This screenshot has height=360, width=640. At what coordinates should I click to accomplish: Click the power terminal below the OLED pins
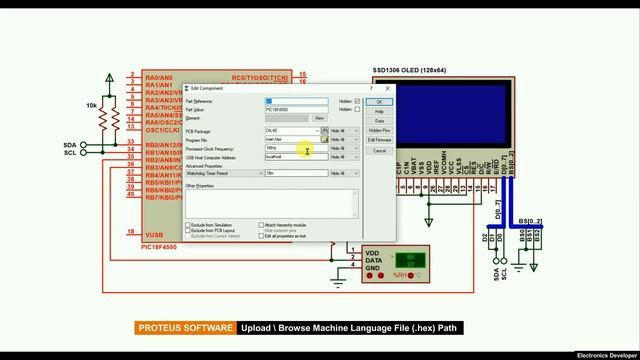click(x=429, y=223)
